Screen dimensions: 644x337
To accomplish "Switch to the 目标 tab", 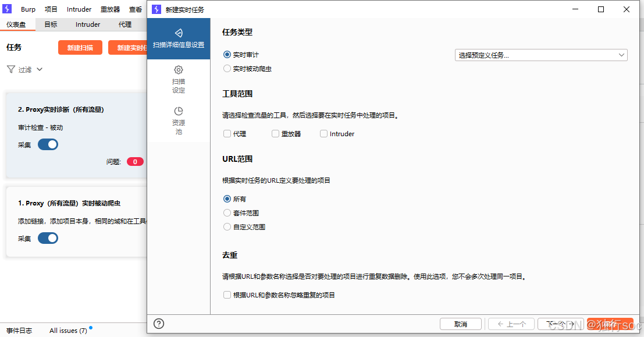I will pyautogui.click(x=51, y=24).
